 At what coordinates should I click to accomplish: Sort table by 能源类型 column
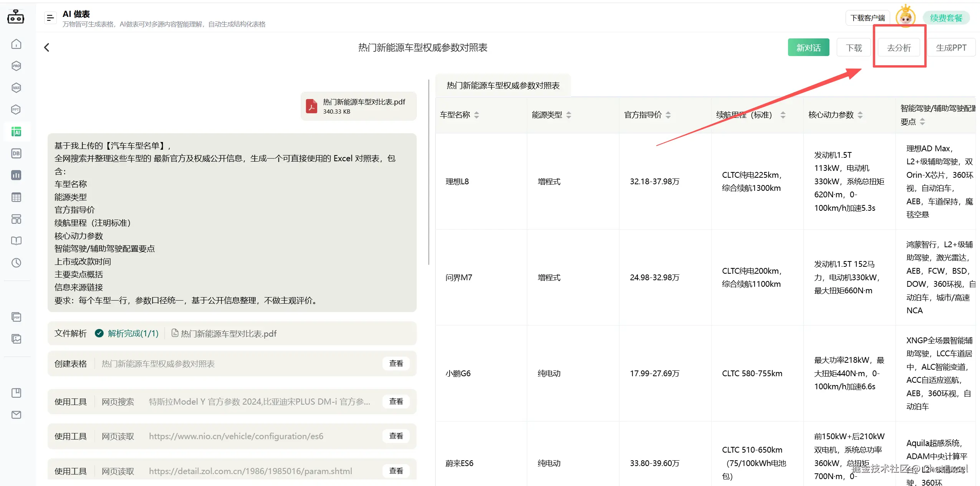569,115
